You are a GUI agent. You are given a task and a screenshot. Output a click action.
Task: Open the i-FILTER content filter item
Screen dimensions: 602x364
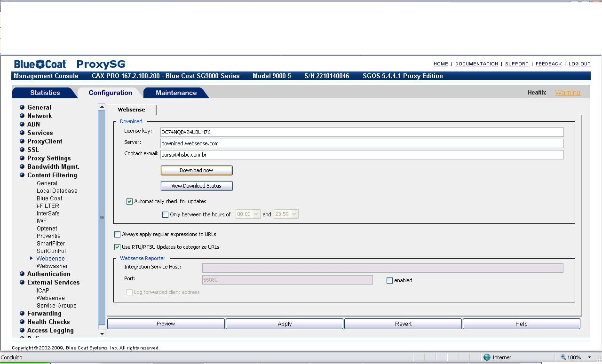(x=48, y=206)
